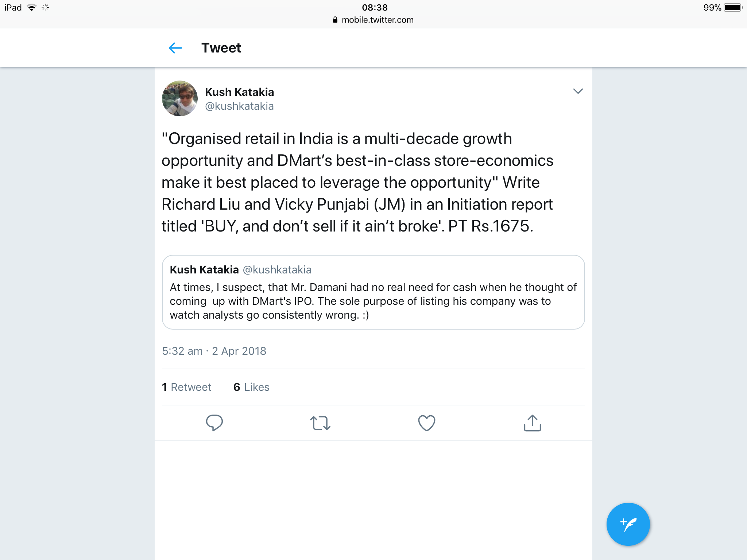The height and width of the screenshot is (560, 747).
Task: Open the Kush Katakia author name
Action: point(239,92)
